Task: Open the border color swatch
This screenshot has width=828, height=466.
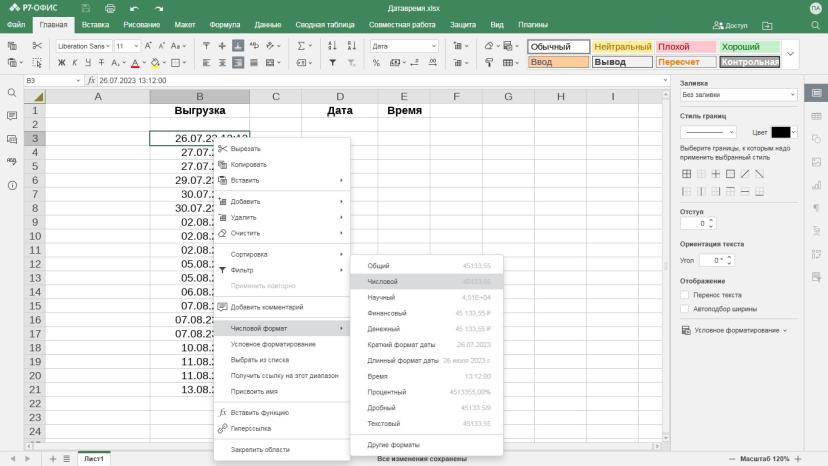Action: pos(781,132)
